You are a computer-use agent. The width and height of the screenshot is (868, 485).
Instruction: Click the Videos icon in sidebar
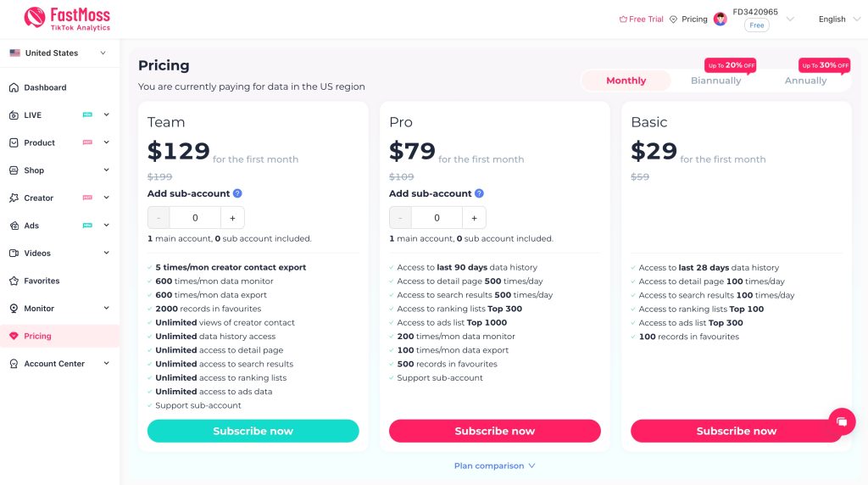tap(14, 254)
